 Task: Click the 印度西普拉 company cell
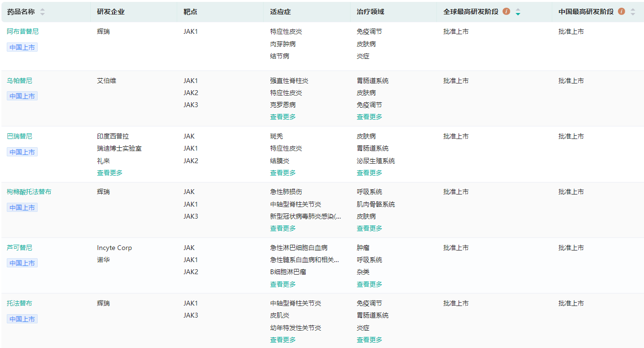[x=113, y=136]
